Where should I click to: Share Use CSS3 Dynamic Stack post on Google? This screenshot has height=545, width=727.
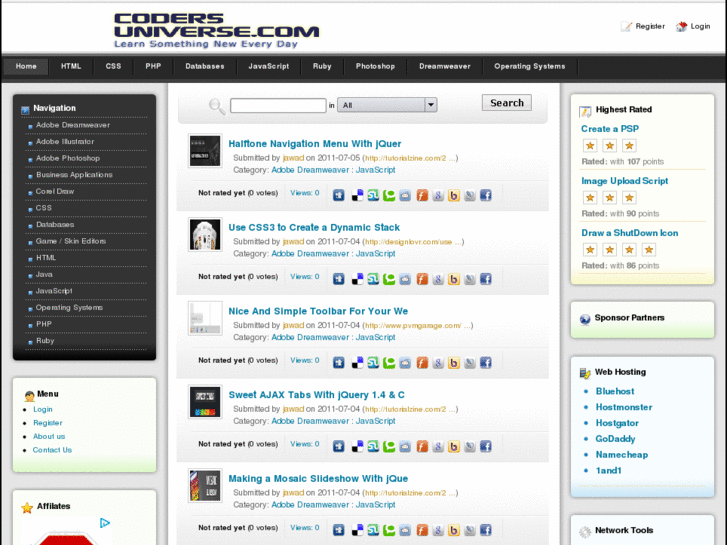click(x=438, y=279)
